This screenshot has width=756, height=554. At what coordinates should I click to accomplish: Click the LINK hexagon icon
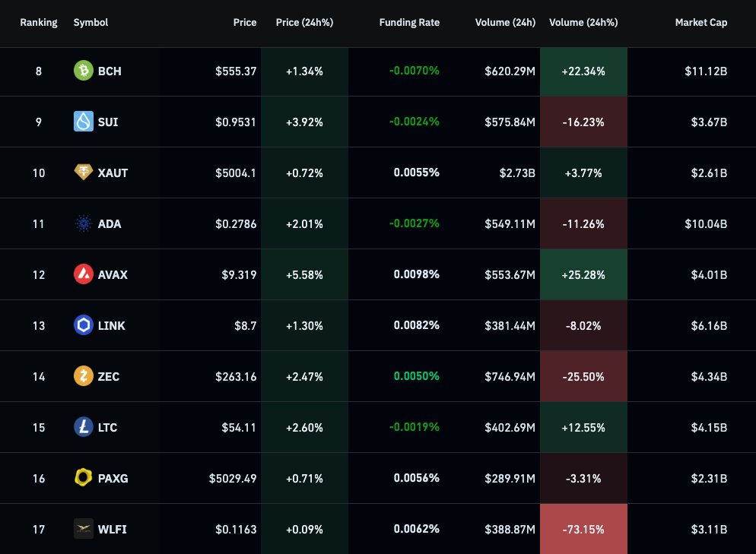coord(84,325)
